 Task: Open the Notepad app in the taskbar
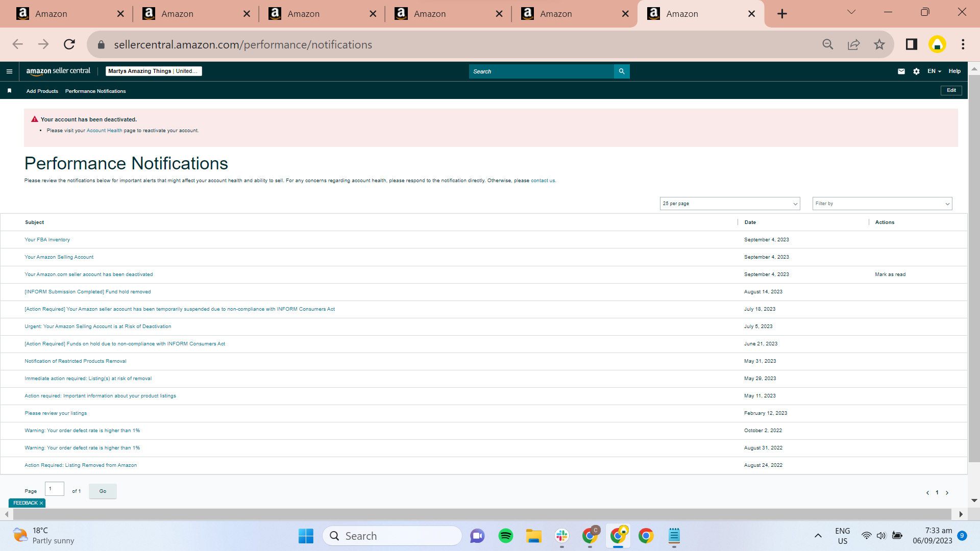674,536
